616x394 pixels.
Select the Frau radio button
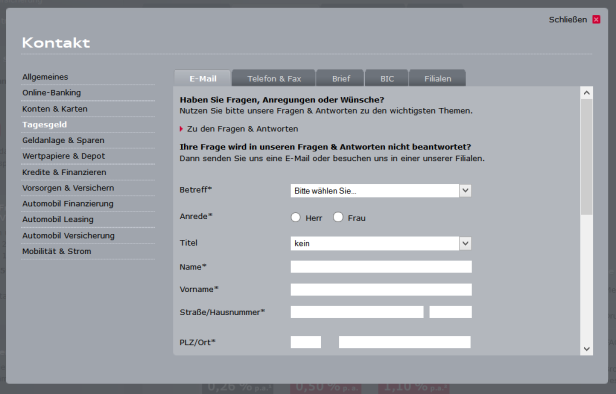(338, 217)
